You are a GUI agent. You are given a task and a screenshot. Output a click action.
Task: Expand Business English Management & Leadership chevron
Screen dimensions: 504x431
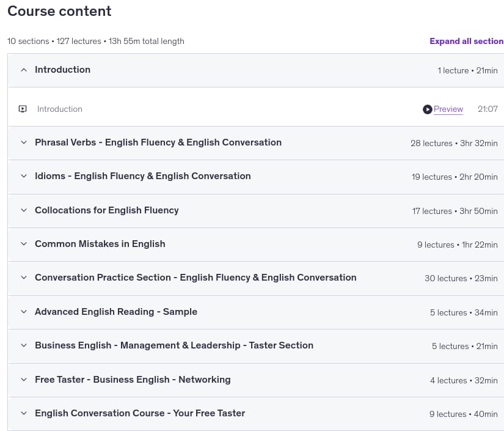click(24, 345)
